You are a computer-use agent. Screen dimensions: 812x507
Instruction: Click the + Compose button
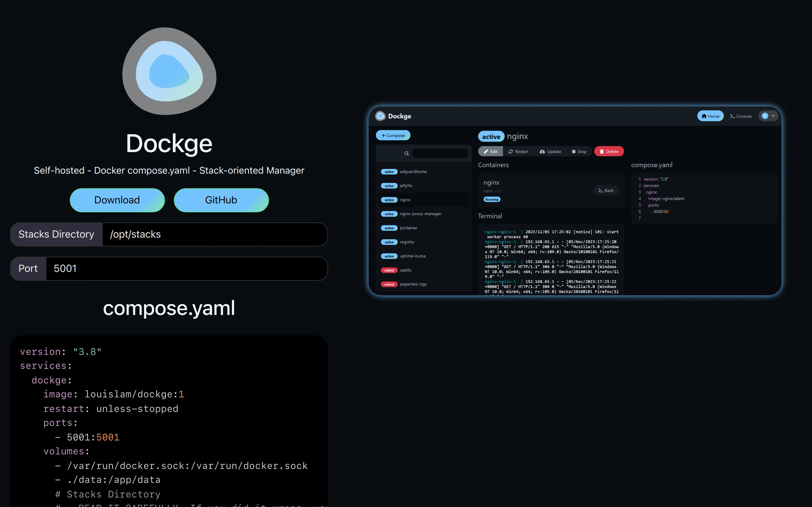point(393,136)
